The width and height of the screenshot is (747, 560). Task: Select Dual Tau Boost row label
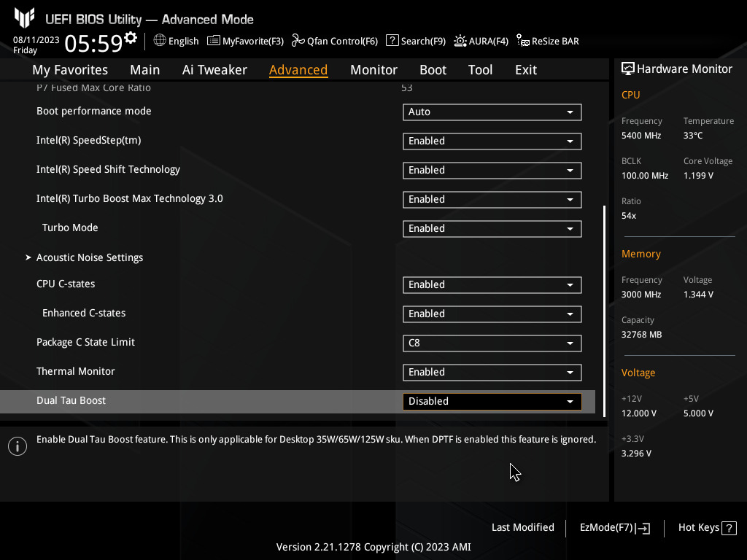(71, 400)
